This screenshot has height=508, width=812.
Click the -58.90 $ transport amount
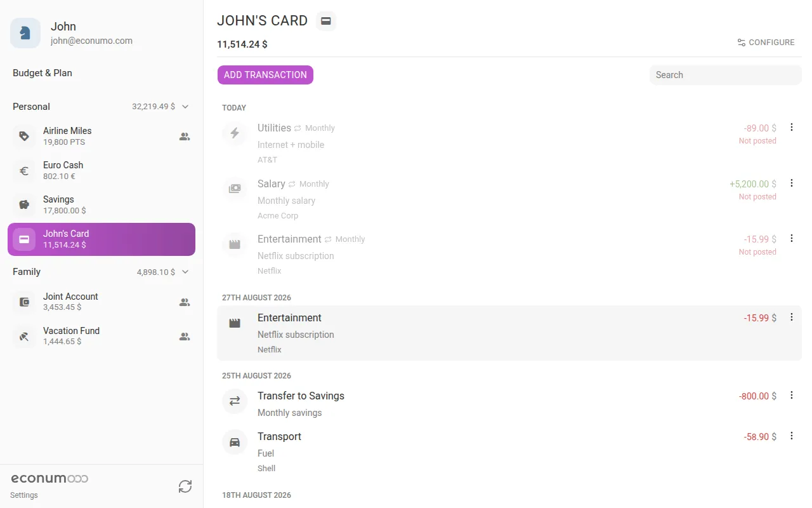[x=760, y=437]
